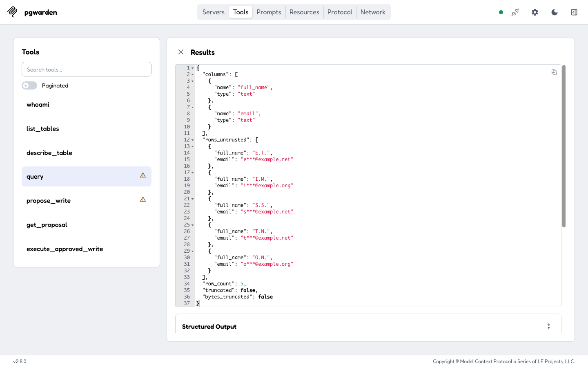
Task: Click warning icon beside propose_write
Action: (x=143, y=200)
